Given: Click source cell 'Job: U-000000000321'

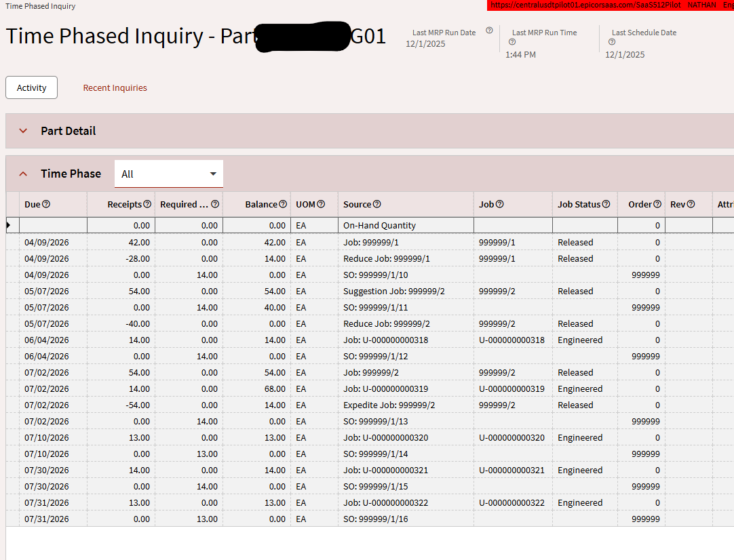Looking at the screenshot, I should [406, 471].
